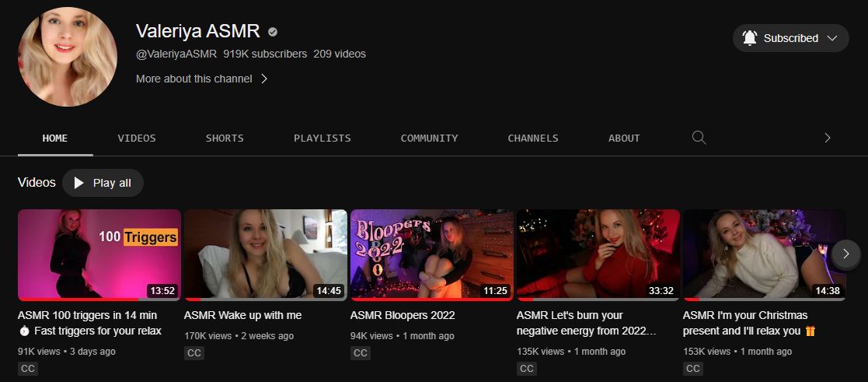
Task: Click the 14:38 duration badge
Action: click(828, 290)
